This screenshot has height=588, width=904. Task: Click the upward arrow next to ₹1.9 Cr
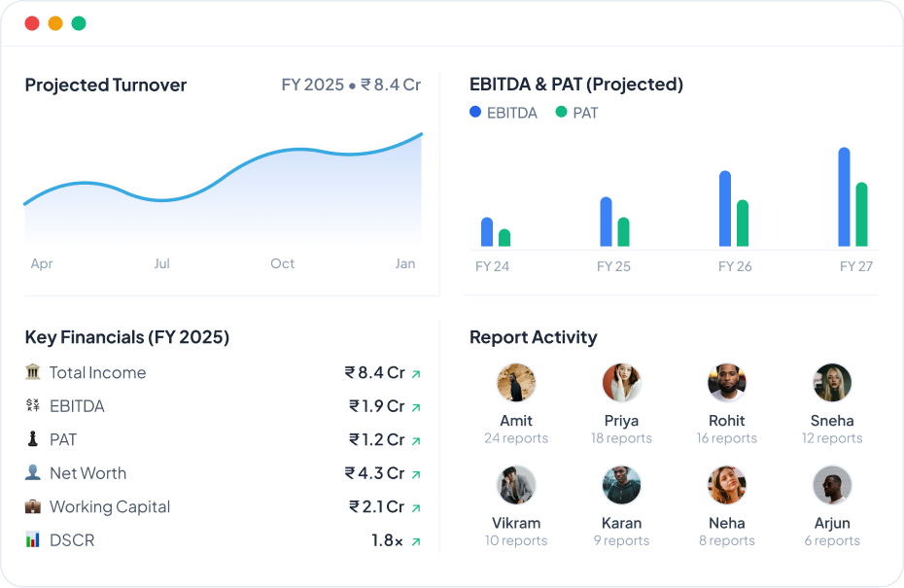coord(416,407)
